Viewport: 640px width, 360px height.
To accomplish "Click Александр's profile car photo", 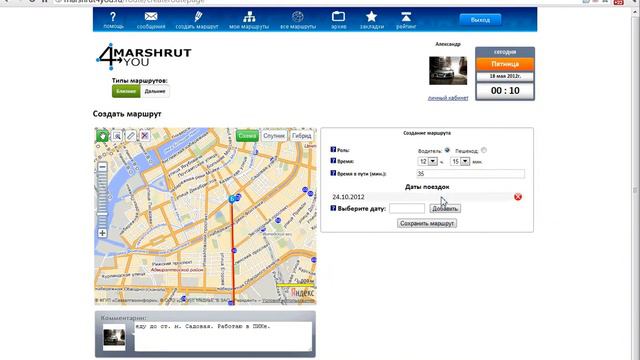I will coord(448,71).
